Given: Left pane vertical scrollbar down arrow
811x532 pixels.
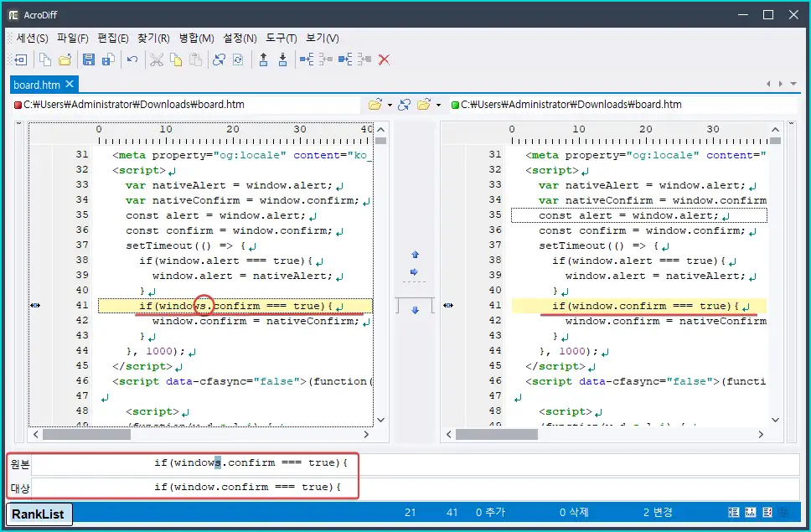Looking at the screenshot, I should (381, 420).
